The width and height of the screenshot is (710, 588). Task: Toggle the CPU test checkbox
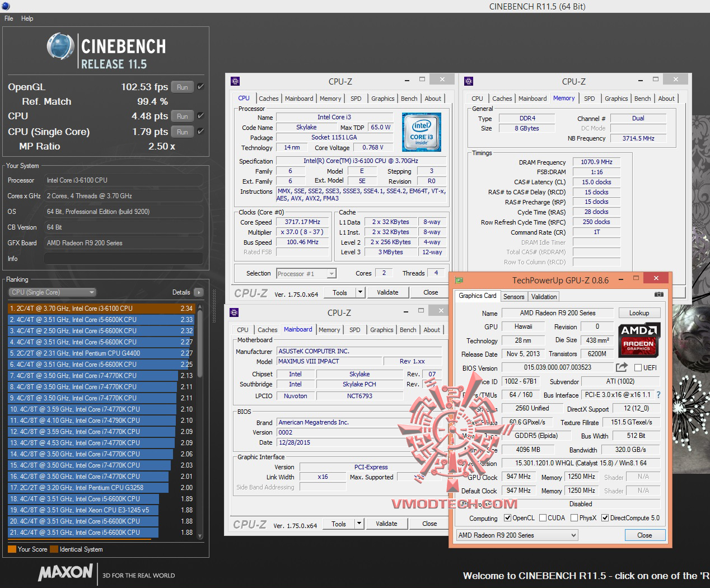[200, 116]
